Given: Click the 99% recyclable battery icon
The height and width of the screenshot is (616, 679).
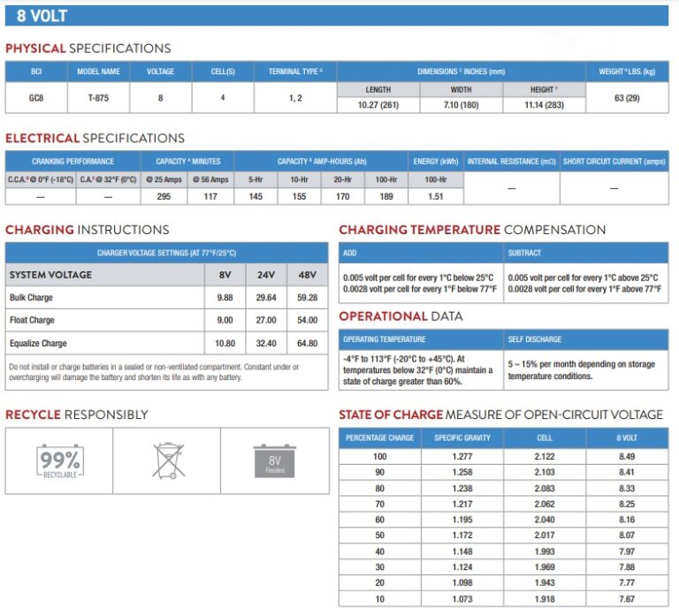Looking at the screenshot, I should tap(60, 461).
